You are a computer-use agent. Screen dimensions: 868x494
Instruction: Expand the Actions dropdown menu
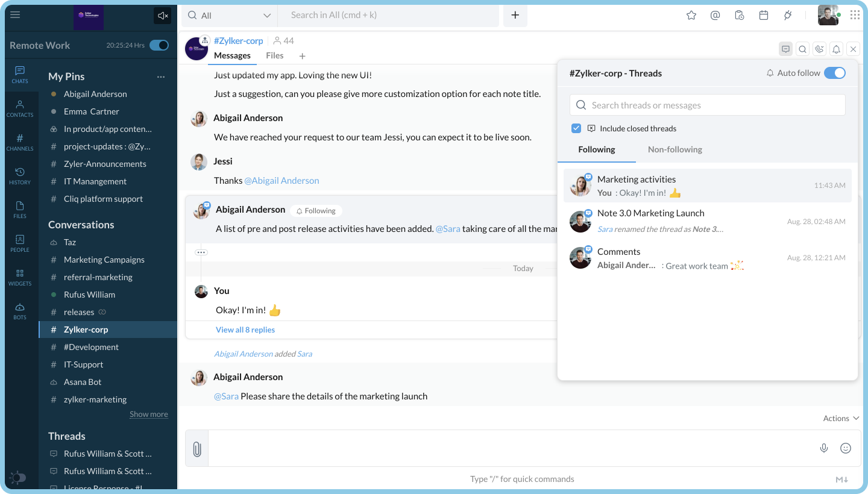pyautogui.click(x=841, y=418)
